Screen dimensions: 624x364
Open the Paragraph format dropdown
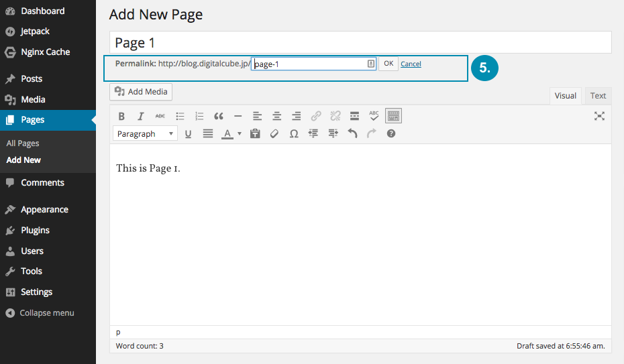tap(145, 134)
